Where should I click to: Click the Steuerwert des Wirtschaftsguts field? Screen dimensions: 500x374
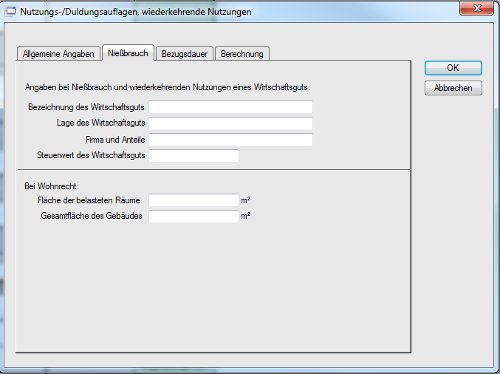tap(194, 156)
